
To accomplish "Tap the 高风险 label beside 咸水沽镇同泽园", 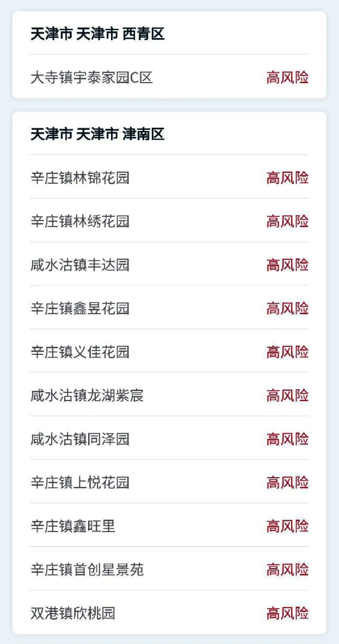I will point(287,439).
